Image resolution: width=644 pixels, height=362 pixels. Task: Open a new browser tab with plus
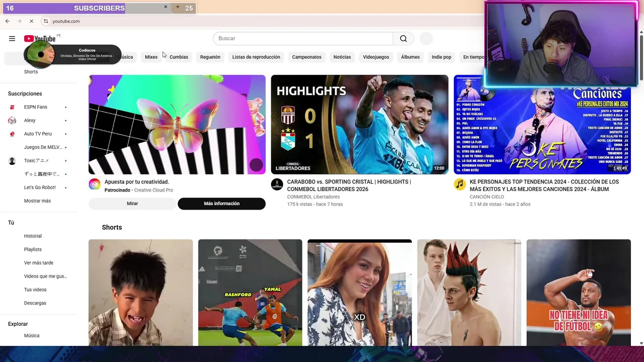pyautogui.click(x=178, y=7)
